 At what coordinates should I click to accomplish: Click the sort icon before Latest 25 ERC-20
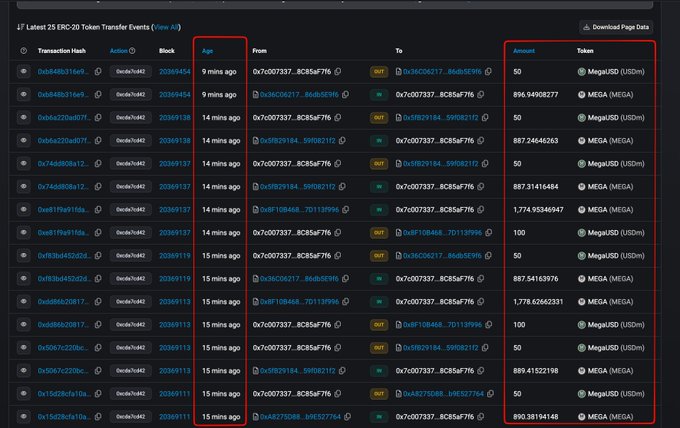[20, 27]
